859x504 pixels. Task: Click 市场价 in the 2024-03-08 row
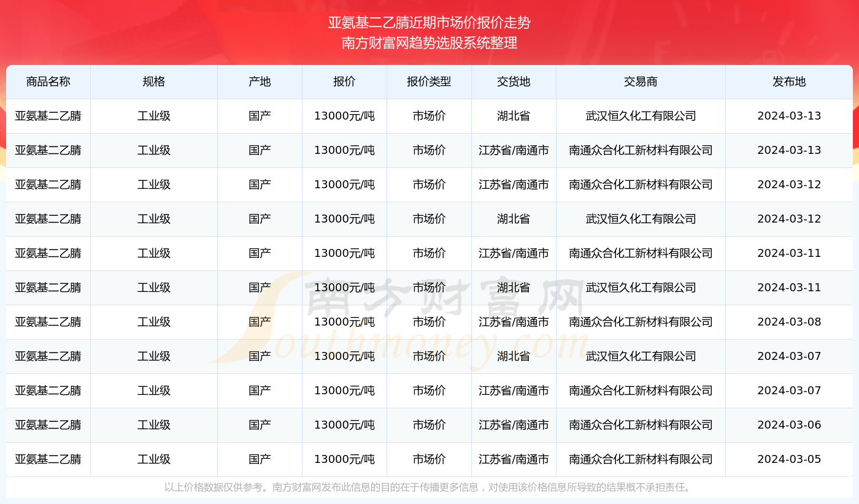429,322
